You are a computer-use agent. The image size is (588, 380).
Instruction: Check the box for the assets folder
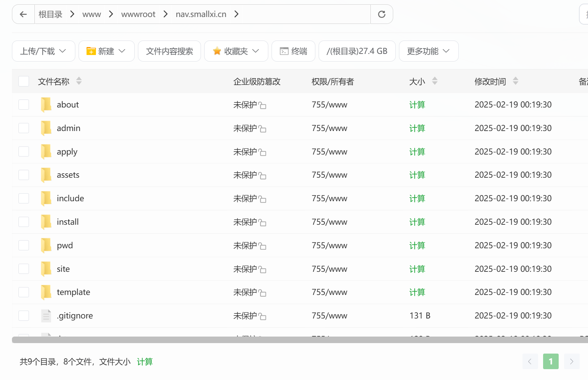(24, 175)
